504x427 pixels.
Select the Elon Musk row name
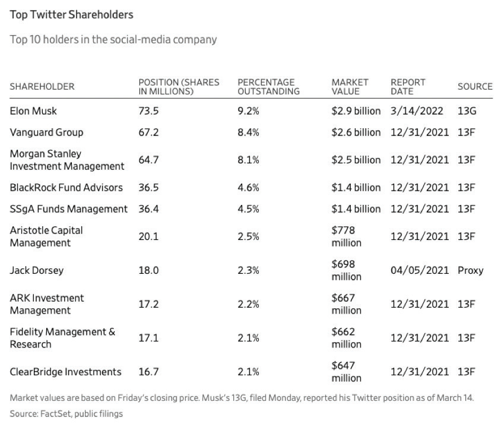(33, 111)
